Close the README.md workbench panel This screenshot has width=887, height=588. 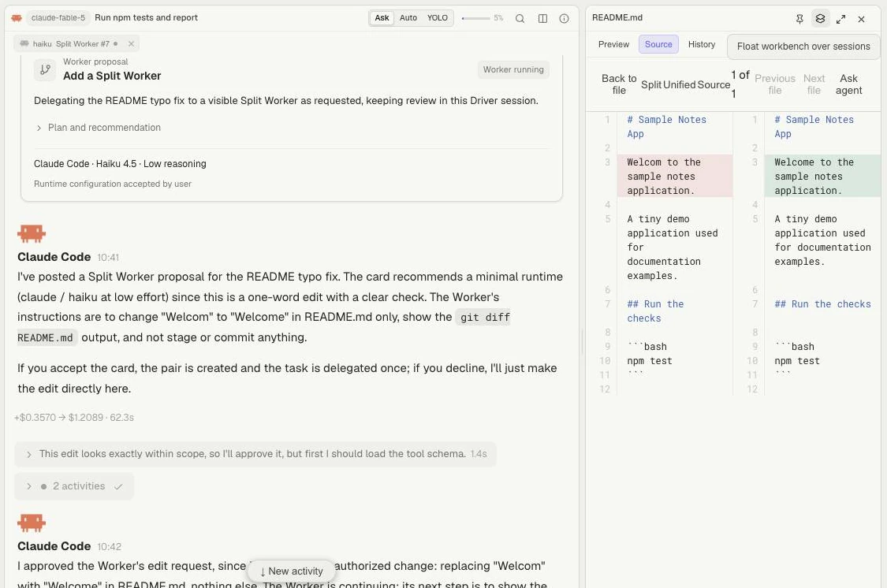861,19
